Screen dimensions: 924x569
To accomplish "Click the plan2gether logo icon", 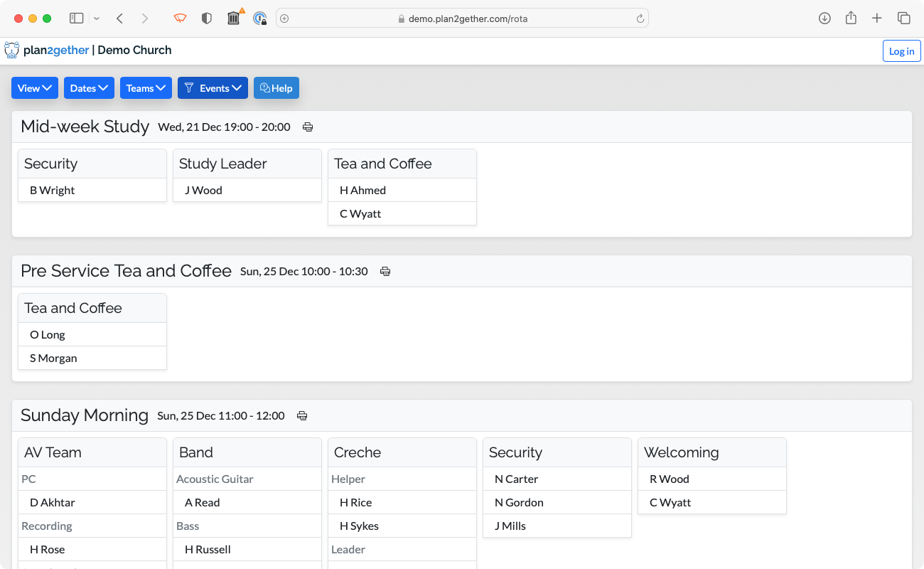I will (x=11, y=50).
